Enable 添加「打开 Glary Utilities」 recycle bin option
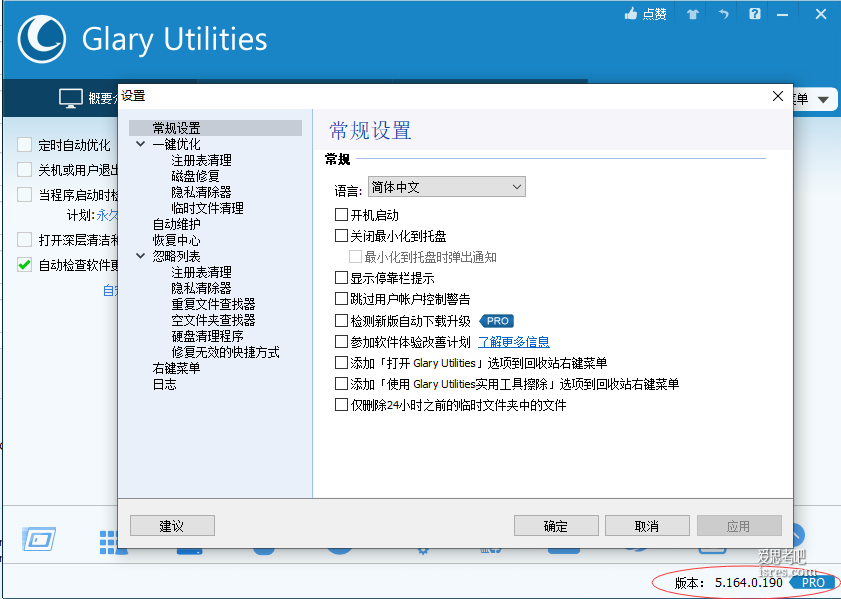841x599 pixels. click(341, 363)
